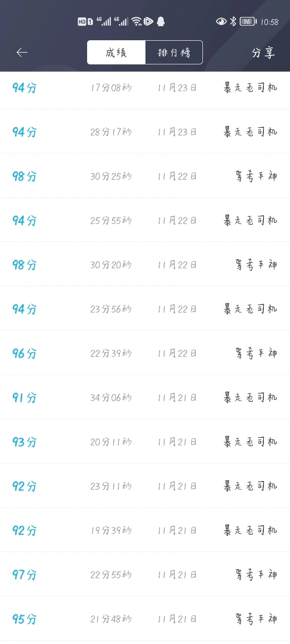The width and height of the screenshot is (290, 644).
Task: Open the 97分 score record
Action: tap(145, 574)
